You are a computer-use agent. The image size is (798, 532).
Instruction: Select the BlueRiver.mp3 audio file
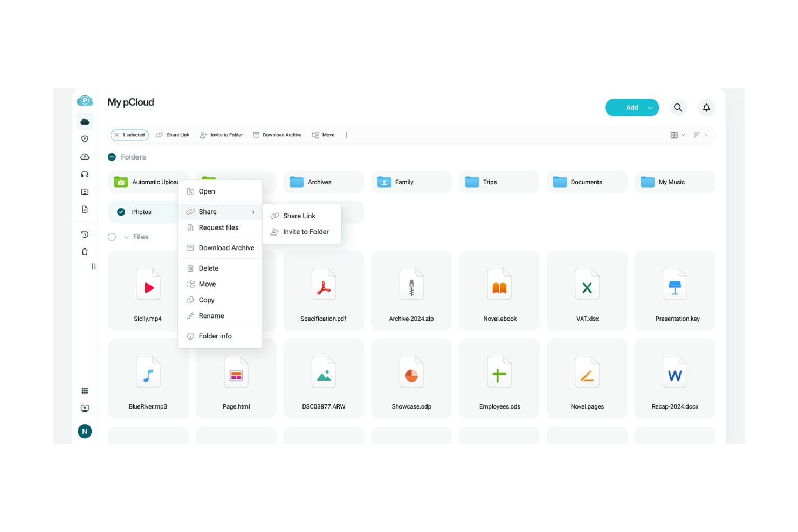[x=148, y=379]
